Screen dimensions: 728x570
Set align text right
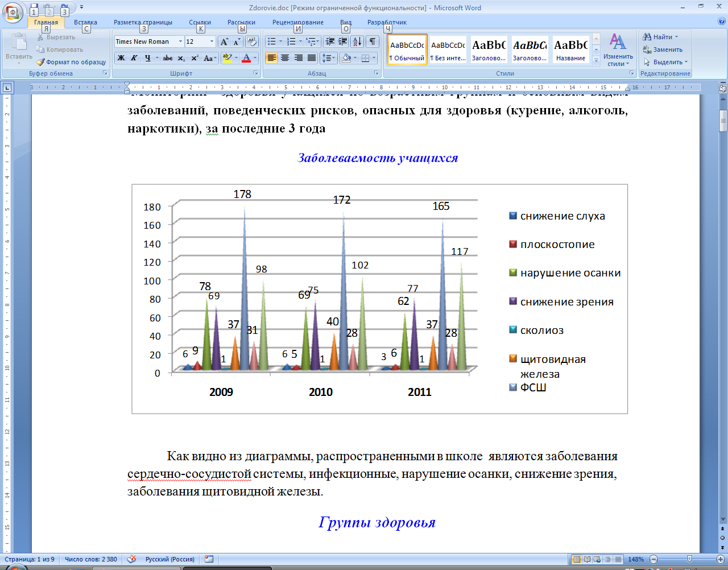pyautogui.click(x=298, y=58)
